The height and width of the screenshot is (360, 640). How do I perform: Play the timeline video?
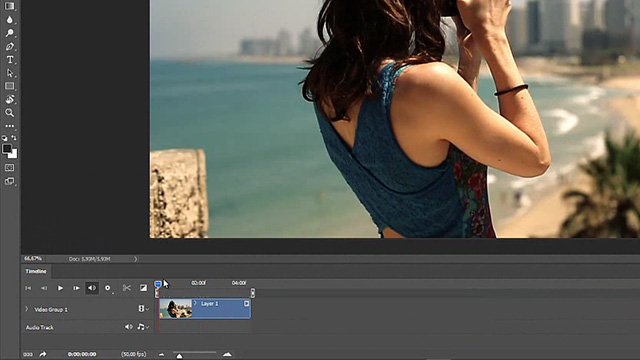coord(60,288)
